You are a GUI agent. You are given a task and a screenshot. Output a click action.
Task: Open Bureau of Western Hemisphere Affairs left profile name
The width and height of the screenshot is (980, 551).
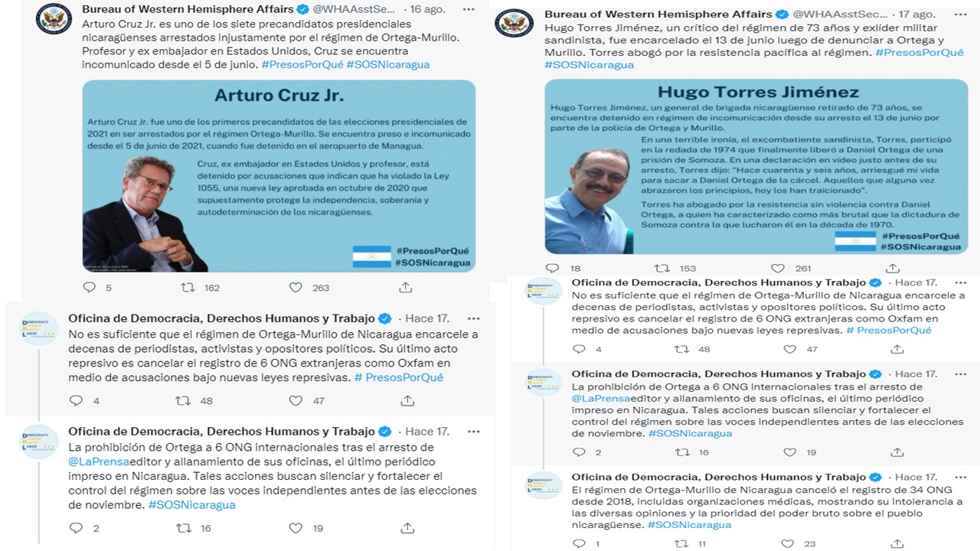[x=188, y=9]
